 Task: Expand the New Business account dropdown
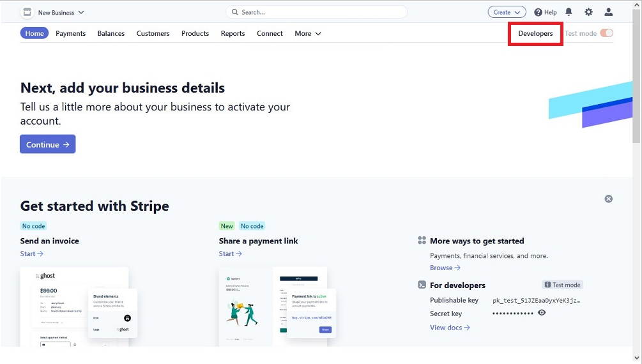61,12
